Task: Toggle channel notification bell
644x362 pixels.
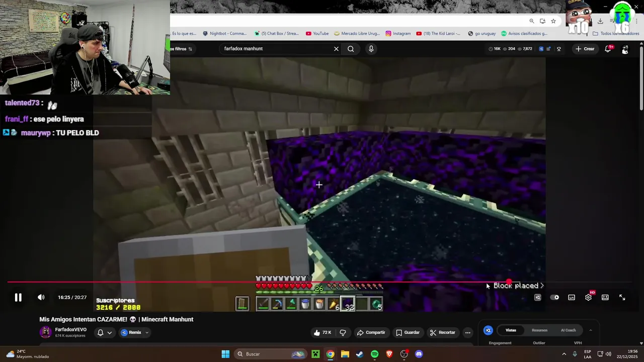Action: click(x=100, y=332)
